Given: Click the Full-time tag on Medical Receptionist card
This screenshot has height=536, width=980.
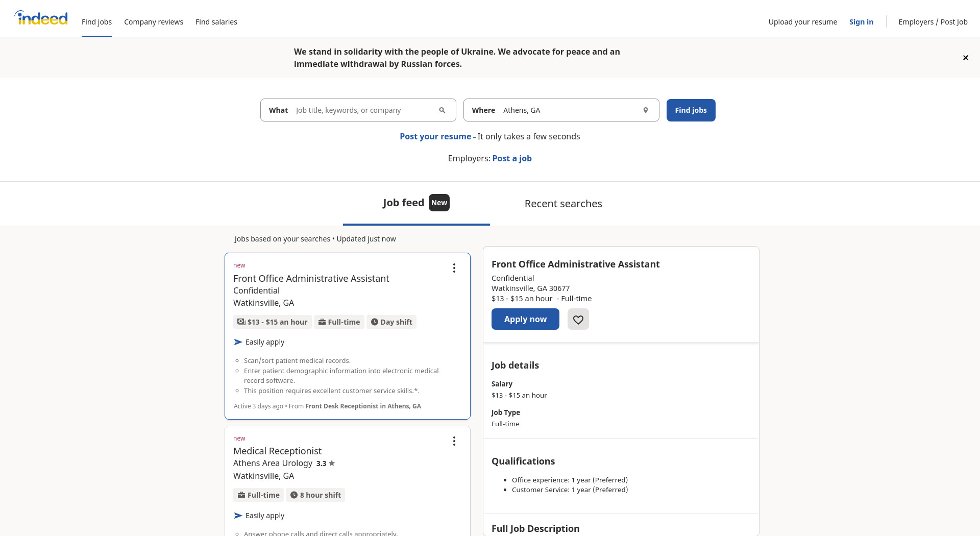Looking at the screenshot, I should (x=258, y=495).
